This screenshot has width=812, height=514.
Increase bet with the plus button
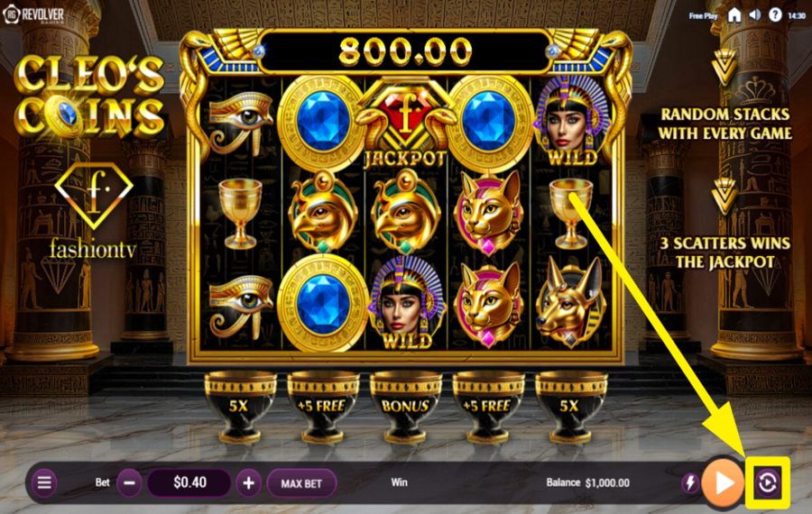point(249,483)
